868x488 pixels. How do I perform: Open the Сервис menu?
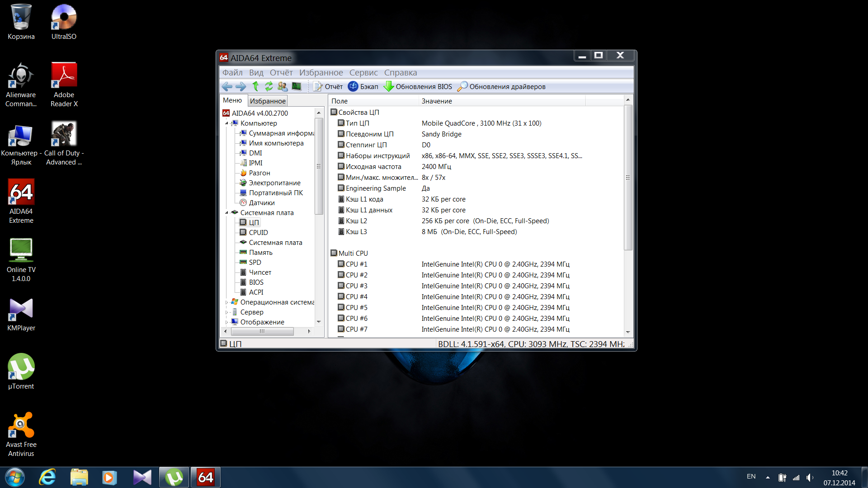coord(363,73)
